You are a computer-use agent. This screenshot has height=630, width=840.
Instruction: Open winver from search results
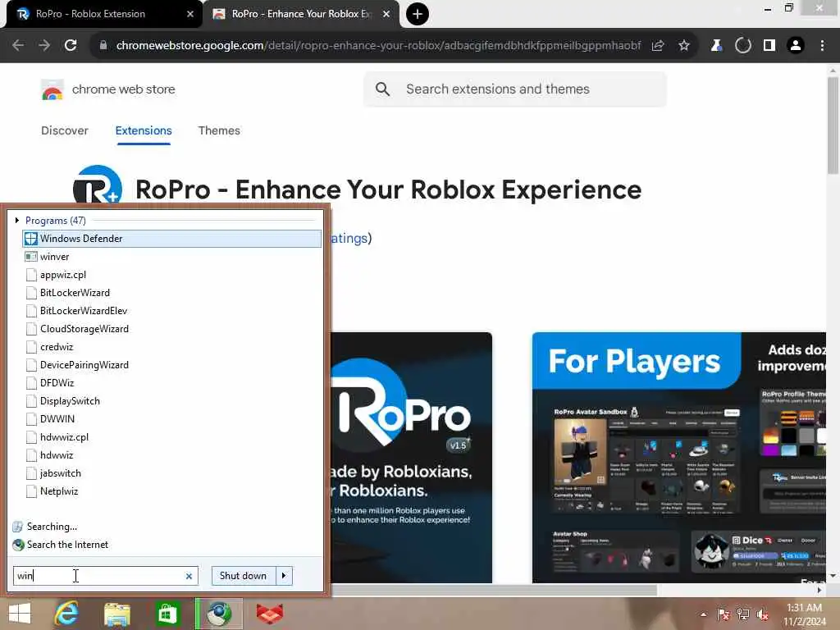pyautogui.click(x=172, y=257)
